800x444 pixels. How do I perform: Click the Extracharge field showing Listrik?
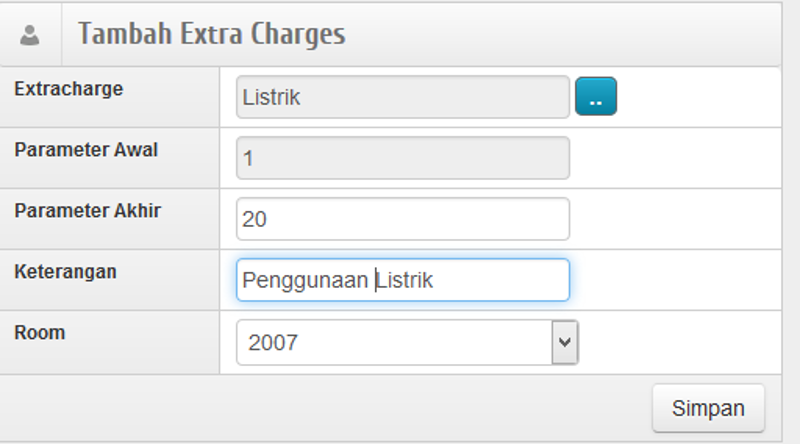(x=402, y=98)
